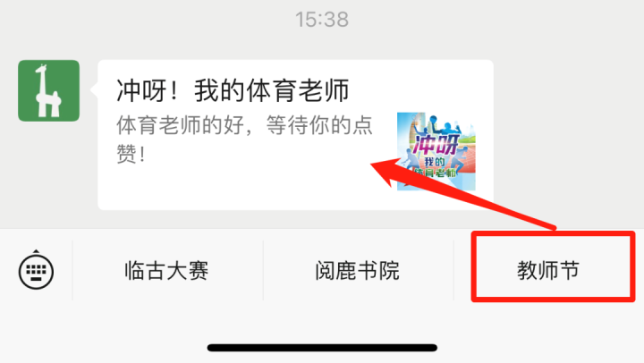
Task: Open the 冲呀 article cover thumbnail
Action: pyautogui.click(x=436, y=151)
